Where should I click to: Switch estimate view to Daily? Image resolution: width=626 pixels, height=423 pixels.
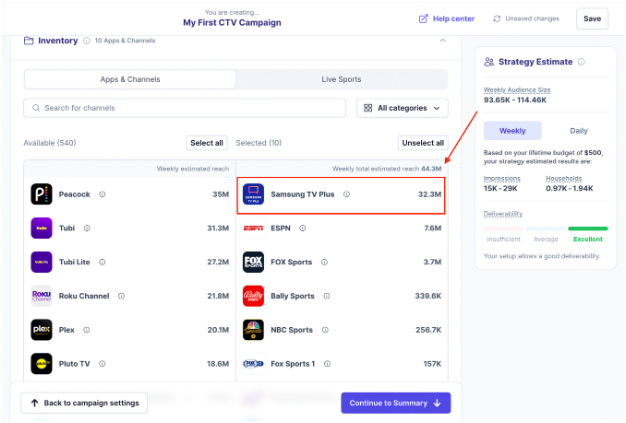(x=578, y=131)
